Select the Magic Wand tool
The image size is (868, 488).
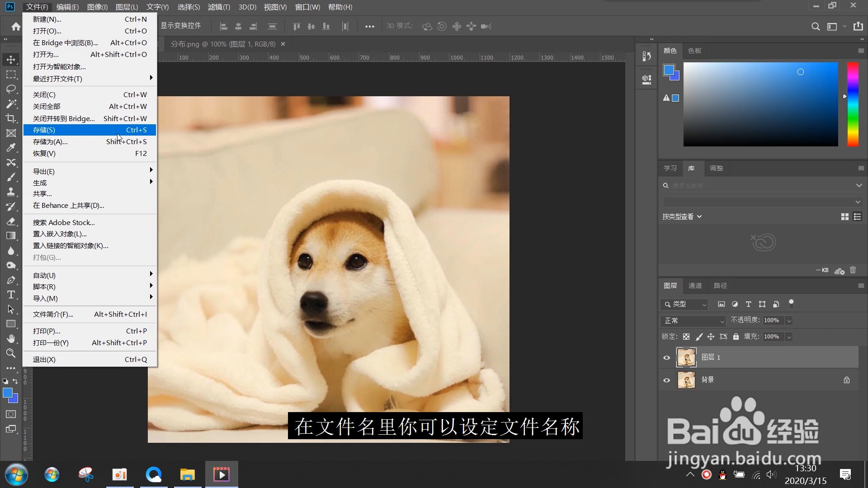click(x=11, y=104)
